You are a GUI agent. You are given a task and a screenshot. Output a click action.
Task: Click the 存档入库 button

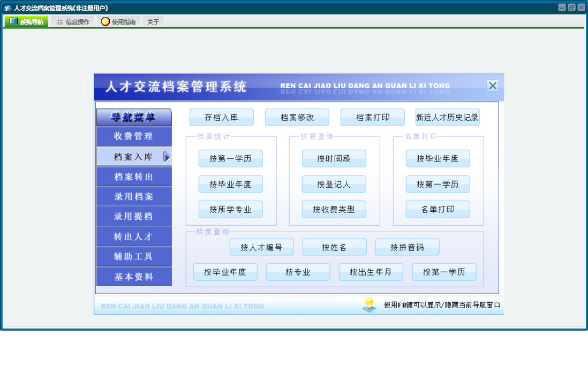click(222, 117)
